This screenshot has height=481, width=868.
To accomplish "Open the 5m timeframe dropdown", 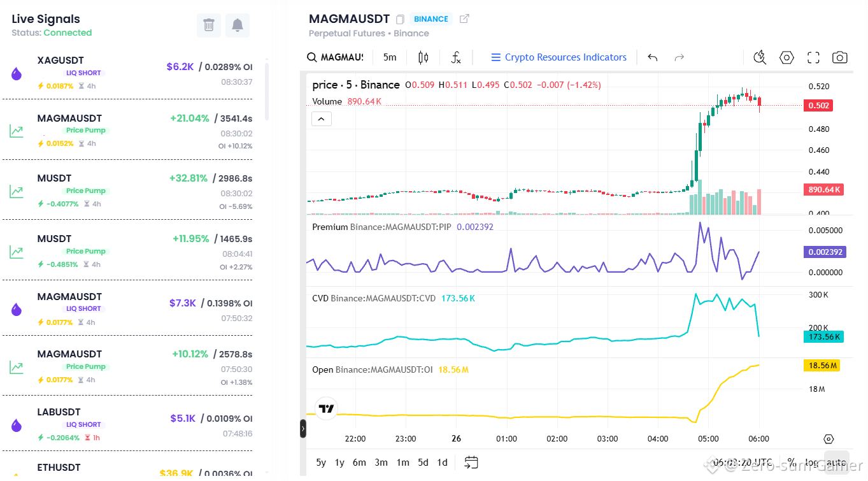I will click(x=390, y=57).
